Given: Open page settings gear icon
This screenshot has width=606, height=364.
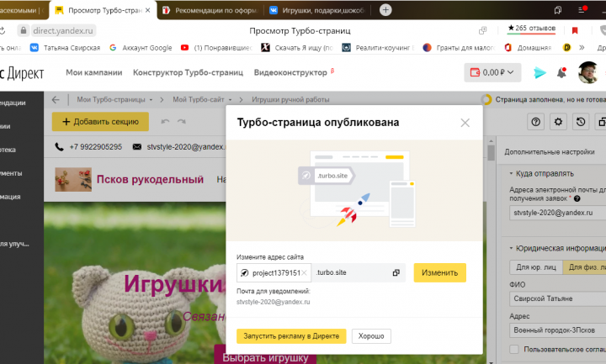Looking at the screenshot, I should [558, 122].
